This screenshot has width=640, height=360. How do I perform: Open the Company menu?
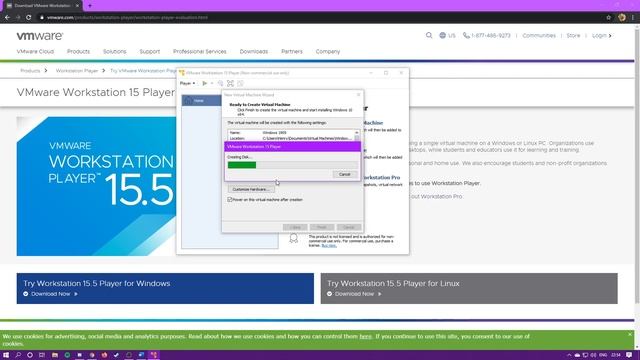point(328,51)
